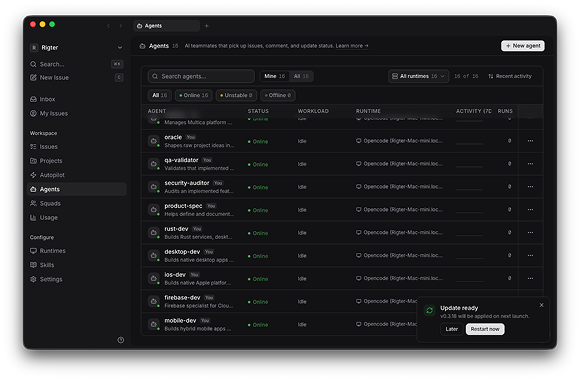The image size is (580, 380).
Task: Click the ios-dev avatar icon
Action: pos(154,279)
